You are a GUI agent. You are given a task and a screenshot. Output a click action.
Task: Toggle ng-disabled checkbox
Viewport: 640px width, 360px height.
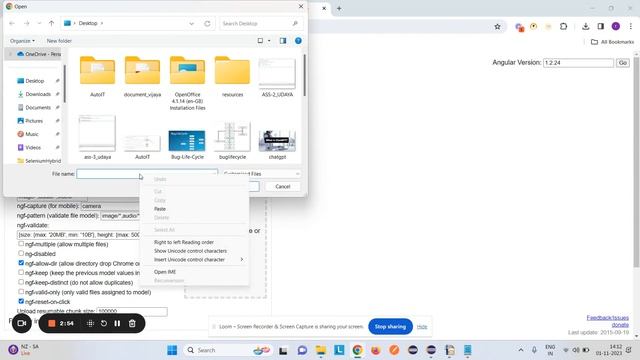click(x=21, y=253)
